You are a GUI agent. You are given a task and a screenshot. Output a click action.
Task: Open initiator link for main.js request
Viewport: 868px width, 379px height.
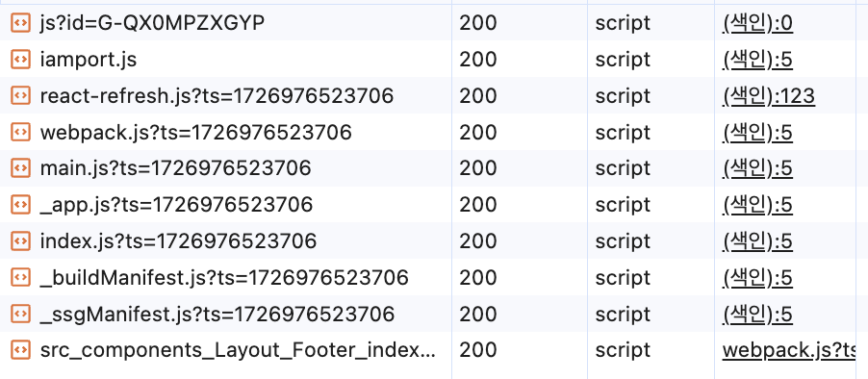click(x=758, y=168)
